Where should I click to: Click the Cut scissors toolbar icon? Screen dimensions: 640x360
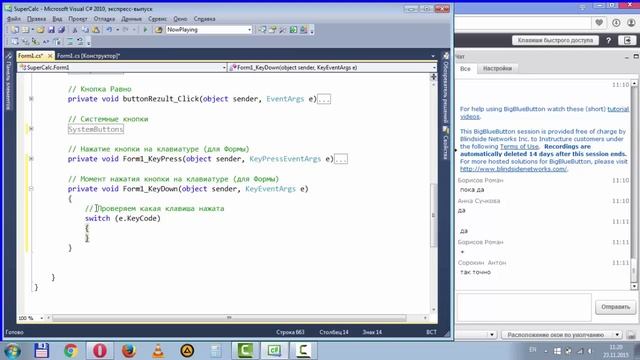pyautogui.click(x=75, y=30)
